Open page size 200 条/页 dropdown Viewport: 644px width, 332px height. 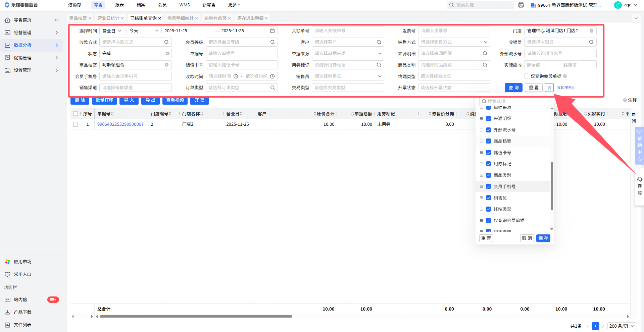[622, 326]
